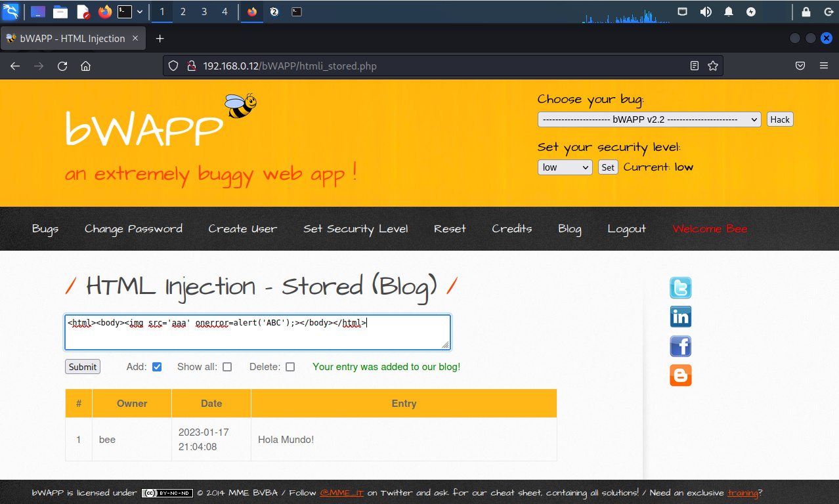Expand the Choose your bug dropdown
This screenshot has height=504, width=839.
[649, 119]
